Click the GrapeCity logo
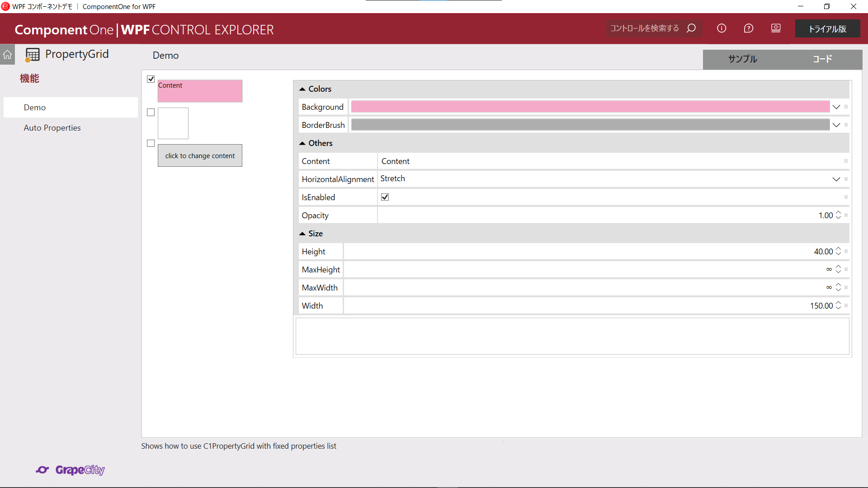This screenshot has height=488, width=868. pos(71,470)
